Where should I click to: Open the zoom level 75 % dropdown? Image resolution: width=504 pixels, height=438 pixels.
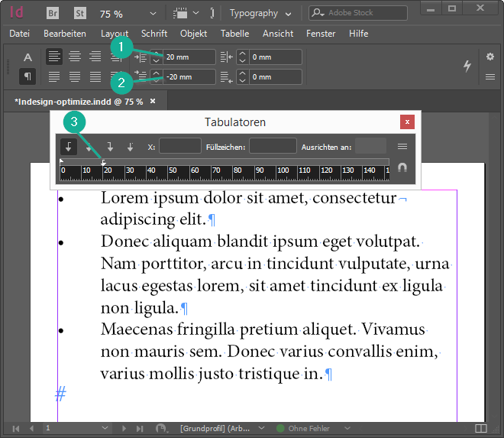[153, 14]
